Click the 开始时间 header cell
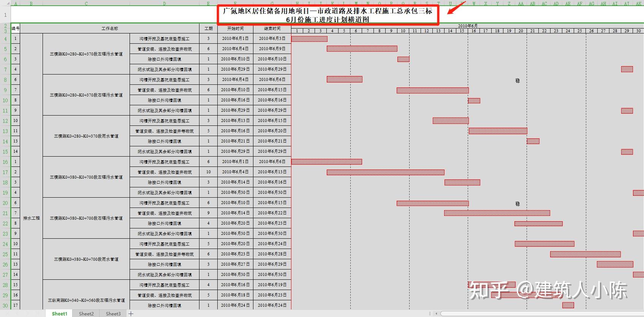Image resolution: width=644 pixels, height=317 pixels. (236, 29)
